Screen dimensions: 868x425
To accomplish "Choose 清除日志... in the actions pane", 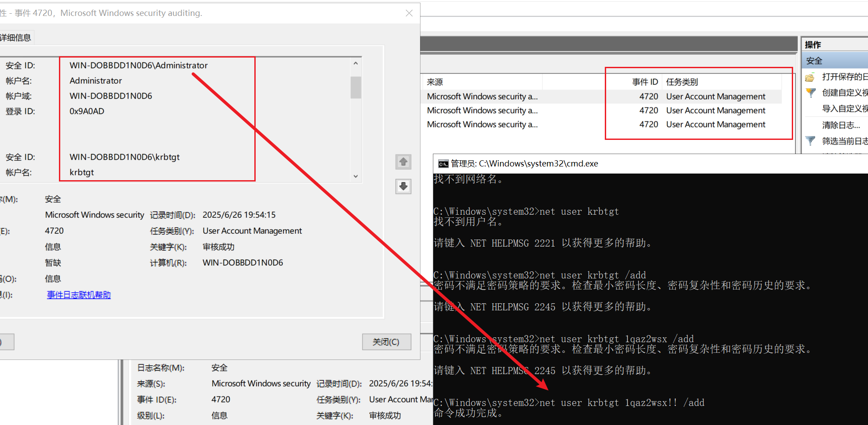I will click(841, 125).
